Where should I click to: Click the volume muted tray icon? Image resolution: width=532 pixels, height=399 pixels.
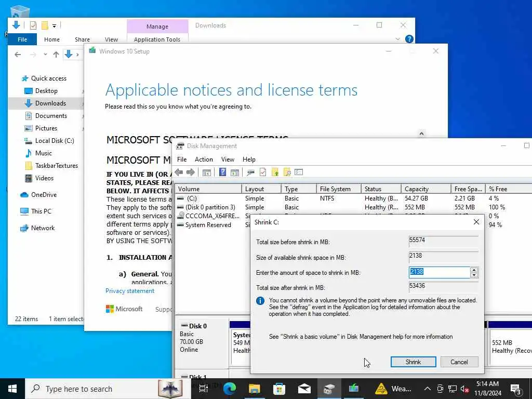coord(464,389)
